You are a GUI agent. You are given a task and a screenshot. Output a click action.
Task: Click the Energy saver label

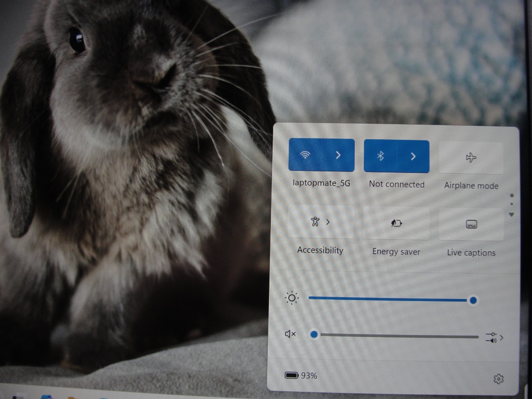396,252
